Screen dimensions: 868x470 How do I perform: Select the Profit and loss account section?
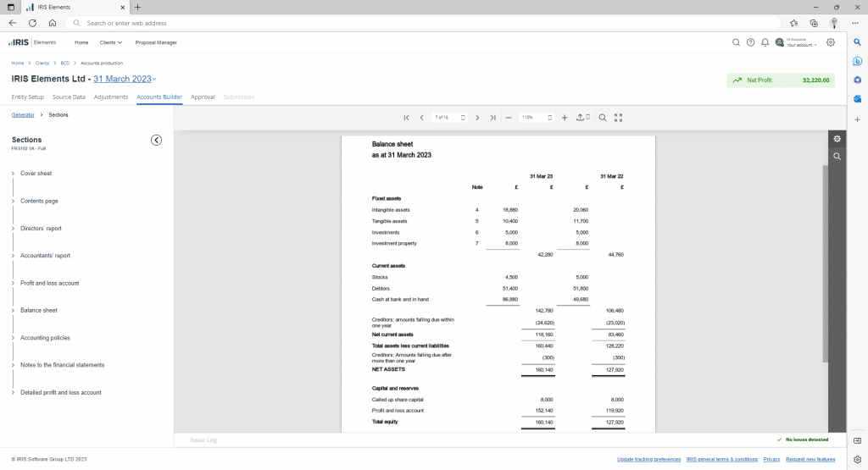(50, 283)
